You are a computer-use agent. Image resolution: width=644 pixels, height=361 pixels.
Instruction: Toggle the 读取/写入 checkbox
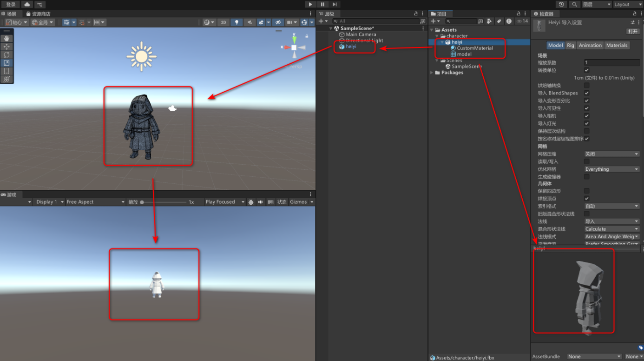coord(587,161)
